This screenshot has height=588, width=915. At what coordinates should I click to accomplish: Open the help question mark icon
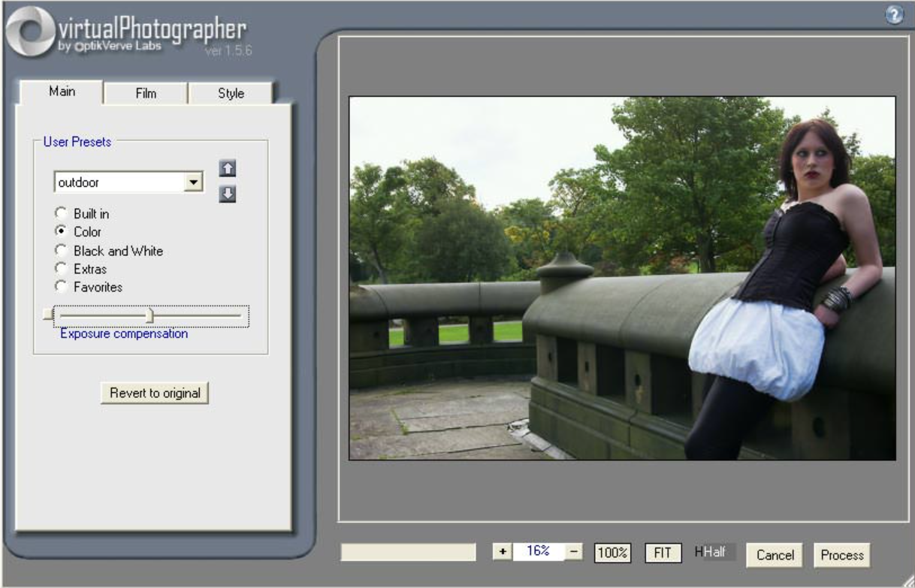point(894,15)
